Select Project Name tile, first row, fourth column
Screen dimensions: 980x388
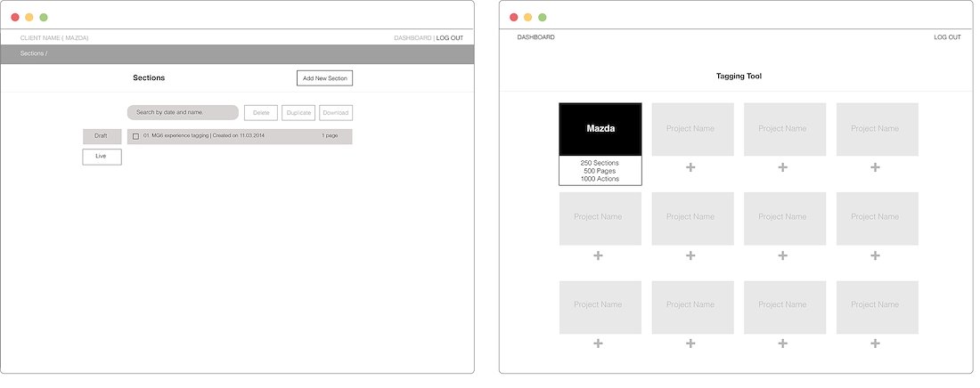[x=878, y=129]
